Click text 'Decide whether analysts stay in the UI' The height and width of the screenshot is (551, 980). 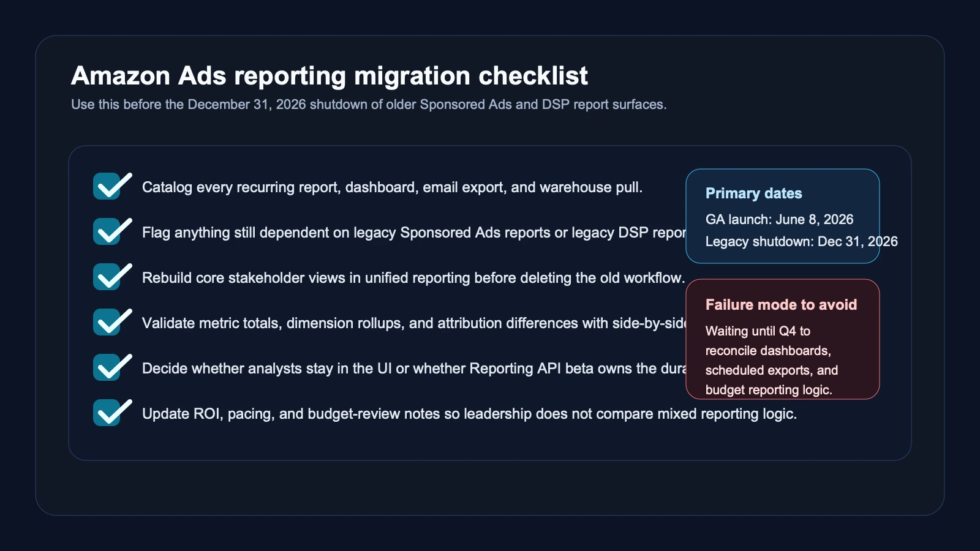tap(266, 369)
